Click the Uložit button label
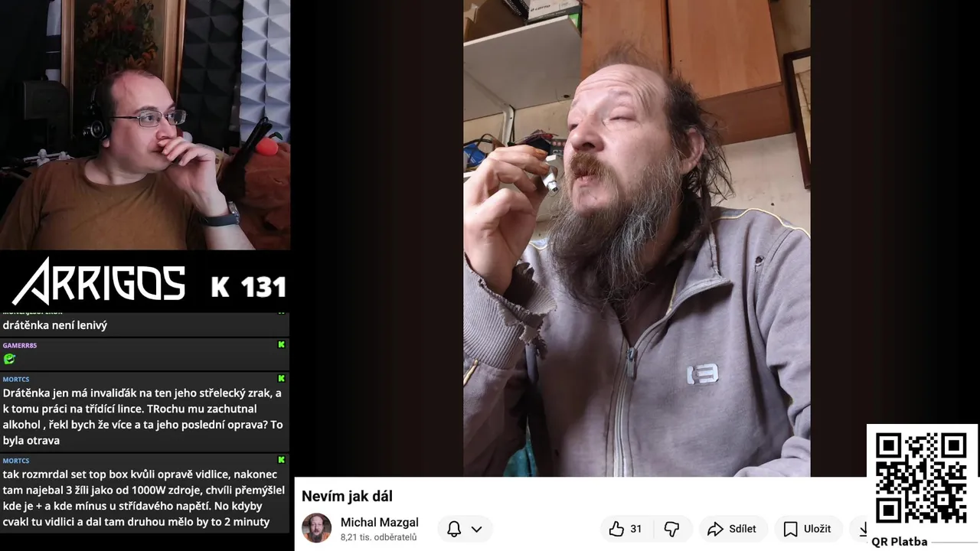Screen dimensions: 980x551 [817, 529]
